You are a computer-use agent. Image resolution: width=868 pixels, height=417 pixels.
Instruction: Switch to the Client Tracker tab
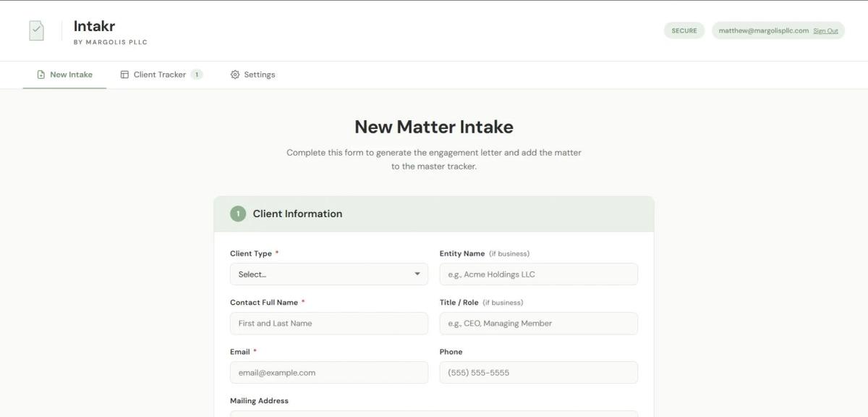click(160, 75)
